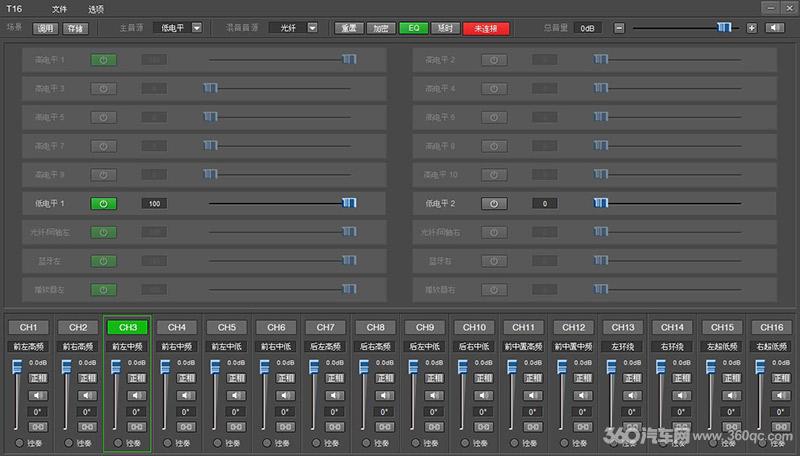Click the 延时 delay button
800x456 pixels.
445,28
